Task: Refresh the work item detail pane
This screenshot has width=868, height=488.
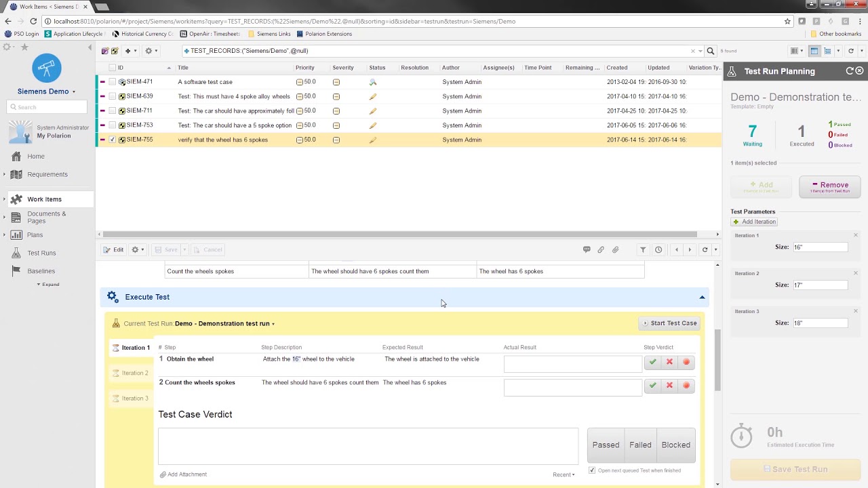Action: (705, 249)
